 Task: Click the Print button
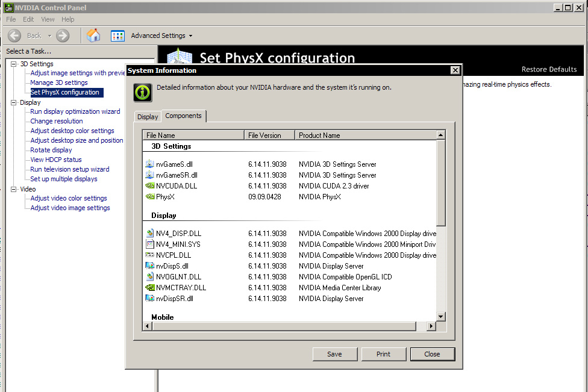(383, 354)
